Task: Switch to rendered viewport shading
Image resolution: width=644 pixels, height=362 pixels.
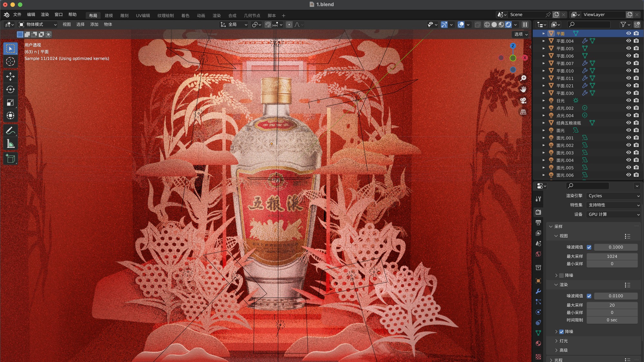Action: pyautogui.click(x=508, y=24)
